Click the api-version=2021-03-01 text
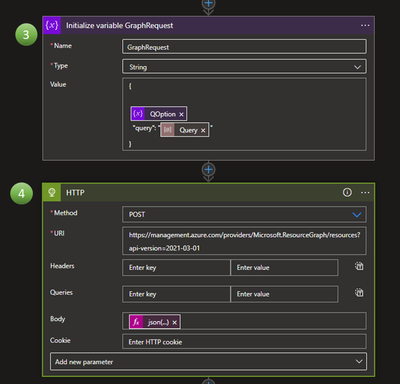 164,248
